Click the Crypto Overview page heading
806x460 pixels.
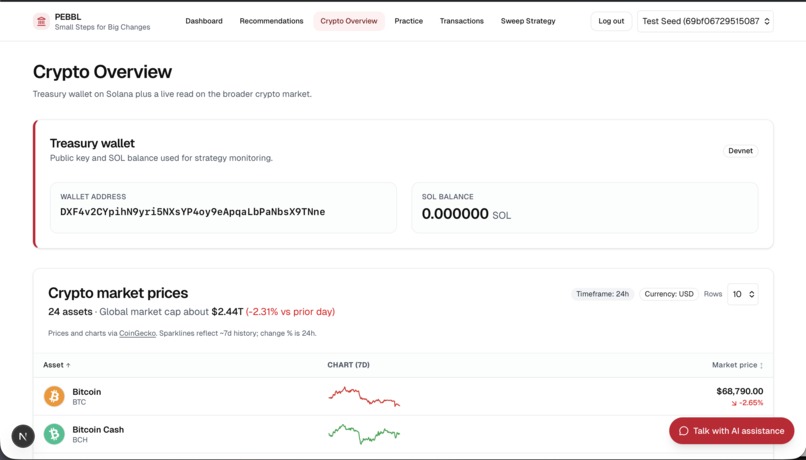[102, 72]
